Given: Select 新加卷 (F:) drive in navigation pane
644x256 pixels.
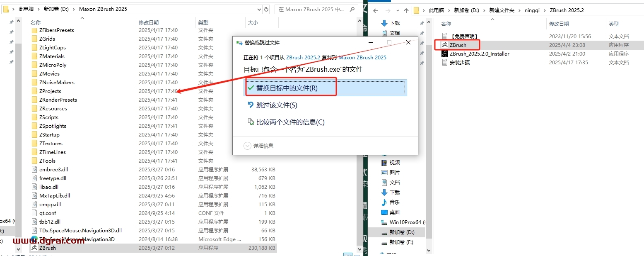Looking at the screenshot, I should pyautogui.click(x=397, y=242).
